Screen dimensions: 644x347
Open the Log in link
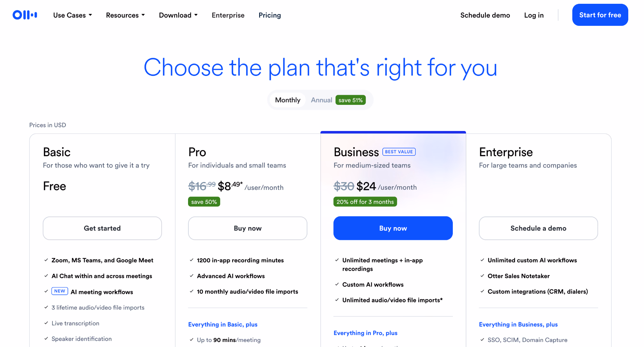click(x=534, y=15)
